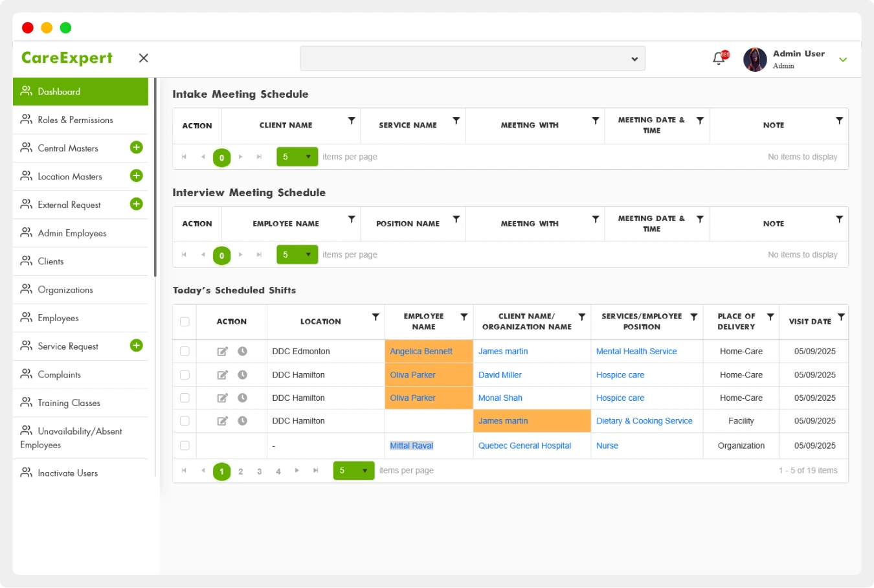Click filter icon on Location column
The image size is (874, 588).
coord(375,317)
